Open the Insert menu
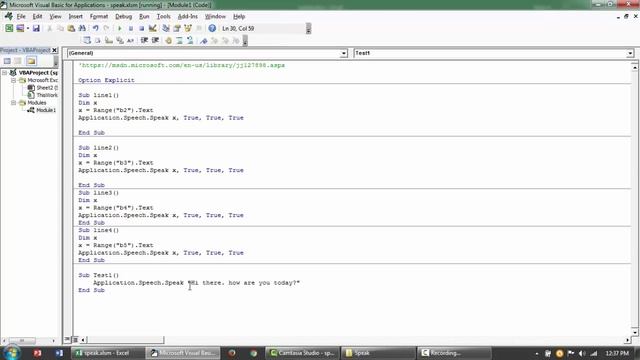This screenshot has width=640, height=360. [x=75, y=17]
